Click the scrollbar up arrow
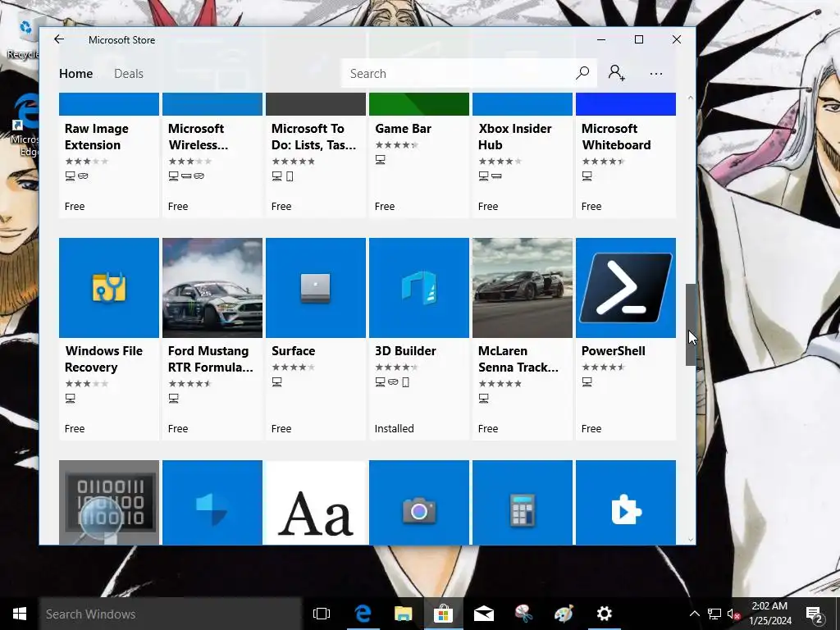This screenshot has width=840, height=630. click(691, 98)
